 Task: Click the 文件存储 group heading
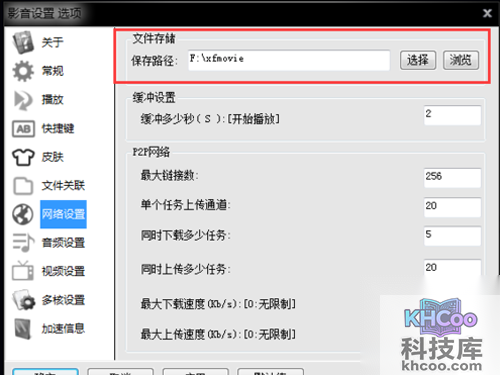154,39
